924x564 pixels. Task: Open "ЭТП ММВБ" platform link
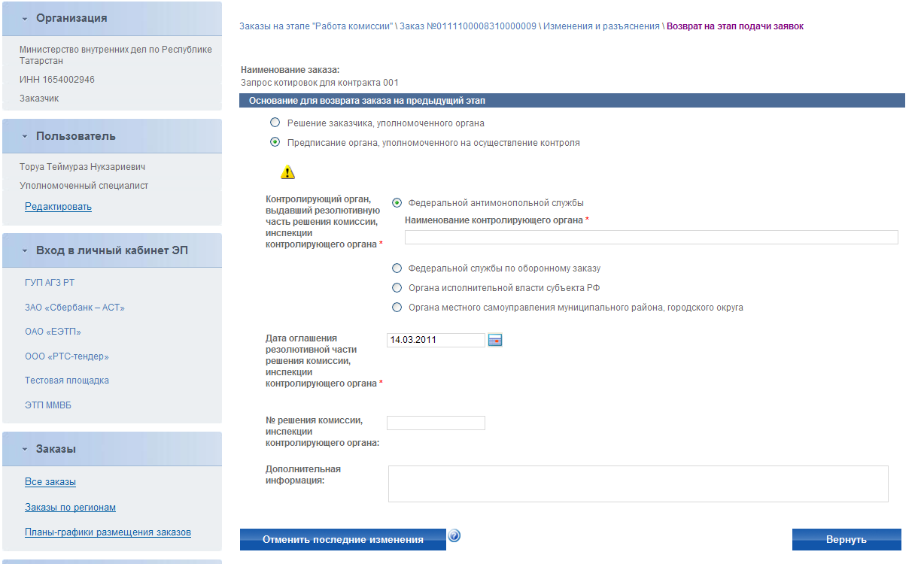coord(48,405)
